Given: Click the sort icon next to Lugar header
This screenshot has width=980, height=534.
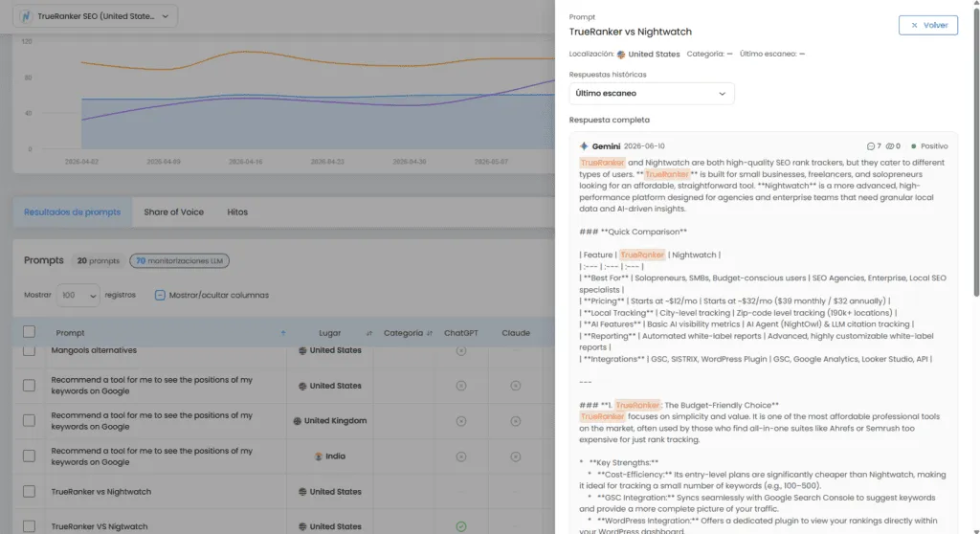Looking at the screenshot, I should [368, 333].
